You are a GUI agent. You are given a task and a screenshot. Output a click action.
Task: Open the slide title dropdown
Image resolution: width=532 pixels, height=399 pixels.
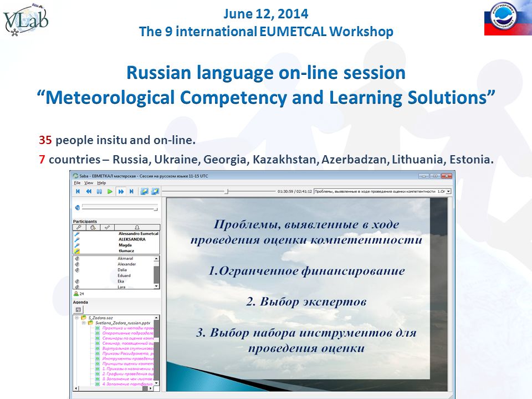pyautogui.click(x=448, y=191)
